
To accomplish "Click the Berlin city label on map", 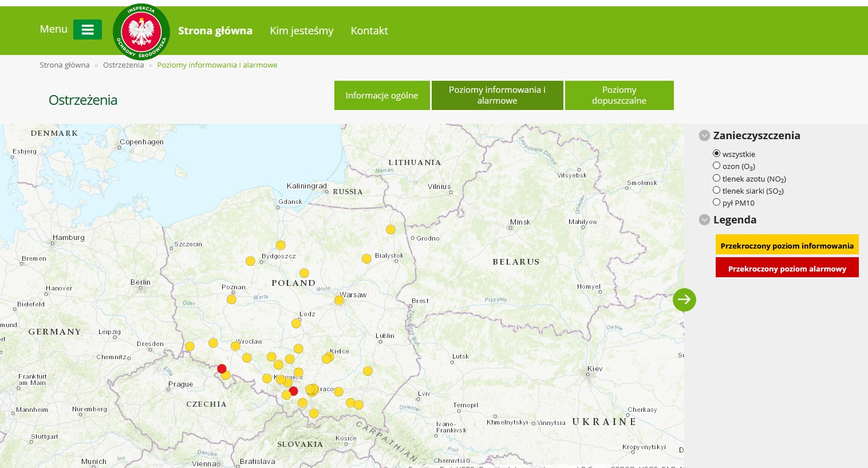I will [x=140, y=282].
